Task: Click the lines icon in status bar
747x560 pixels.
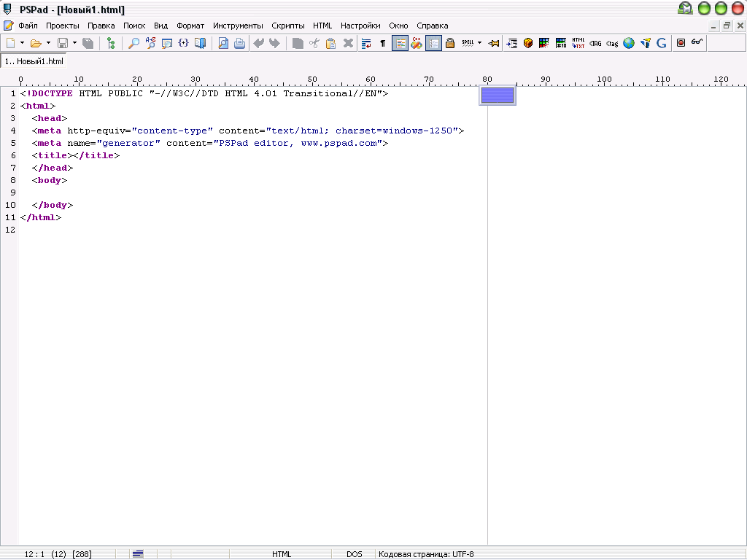Action: (138, 554)
